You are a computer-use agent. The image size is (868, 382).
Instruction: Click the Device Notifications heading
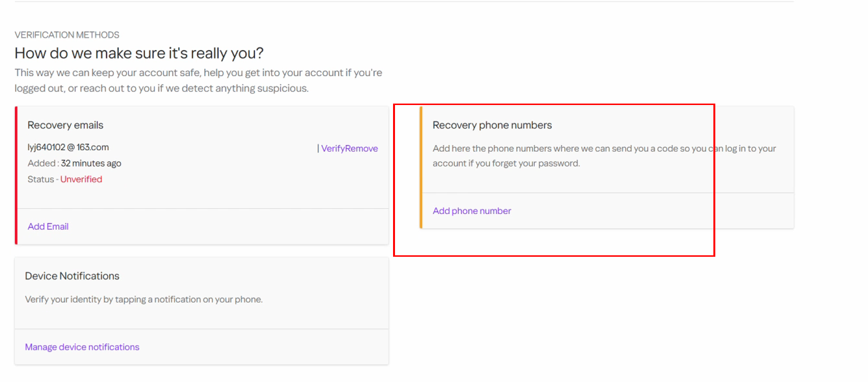pos(72,276)
